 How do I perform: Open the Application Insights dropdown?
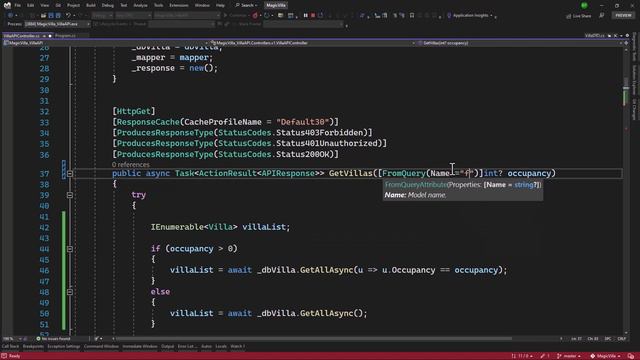point(470,16)
